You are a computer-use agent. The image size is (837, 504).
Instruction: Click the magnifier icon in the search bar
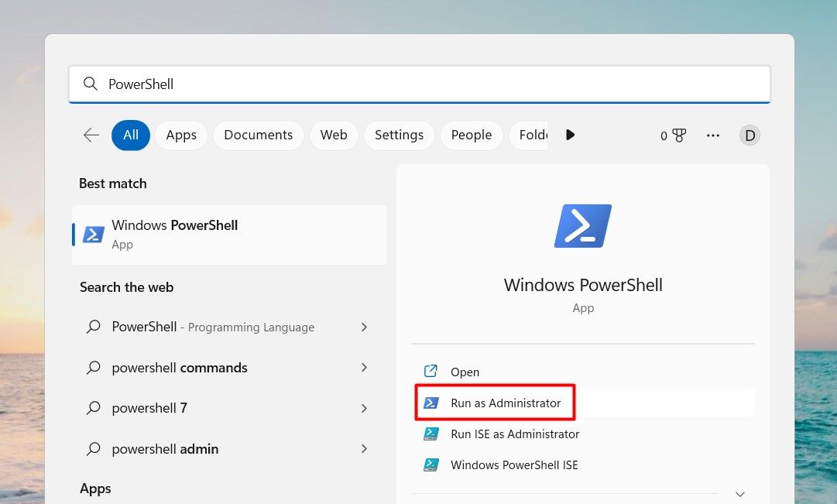[x=90, y=84]
